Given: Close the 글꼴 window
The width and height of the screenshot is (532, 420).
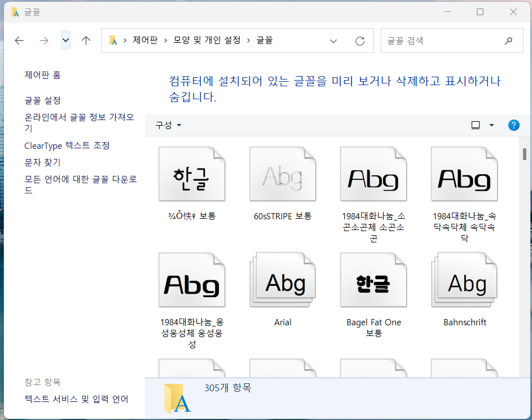Looking at the screenshot, I should click(x=513, y=12).
